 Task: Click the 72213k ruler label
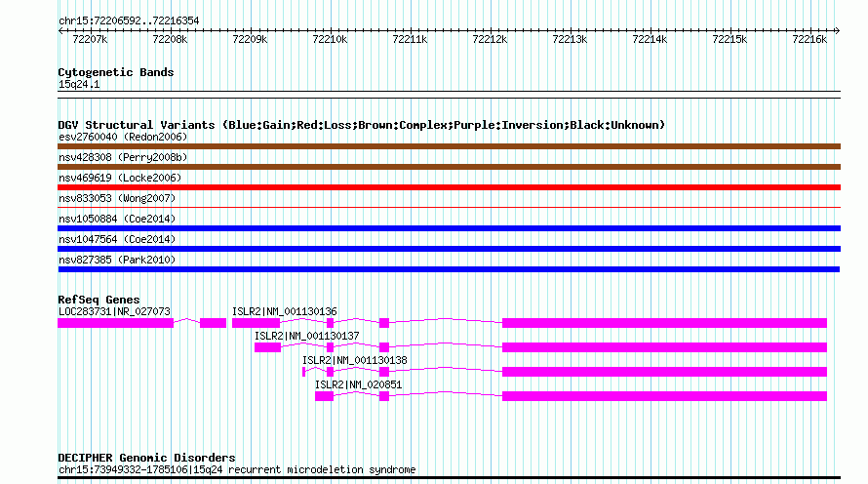click(x=570, y=39)
